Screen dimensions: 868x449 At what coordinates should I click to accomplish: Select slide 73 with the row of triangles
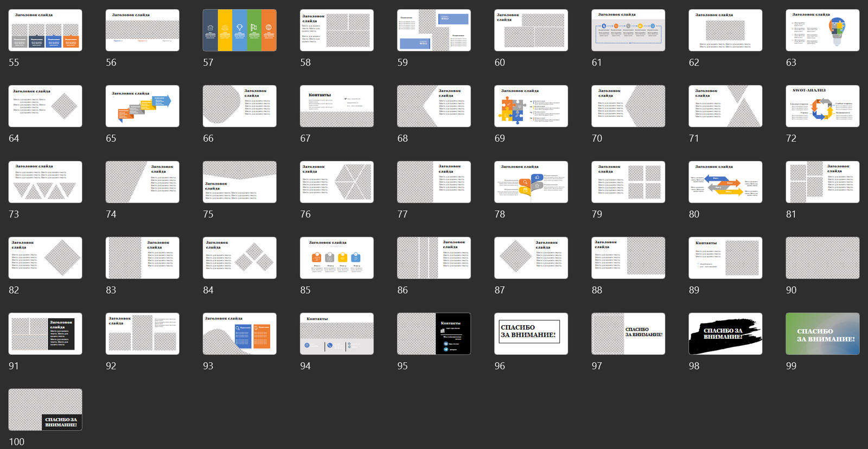pos(45,182)
